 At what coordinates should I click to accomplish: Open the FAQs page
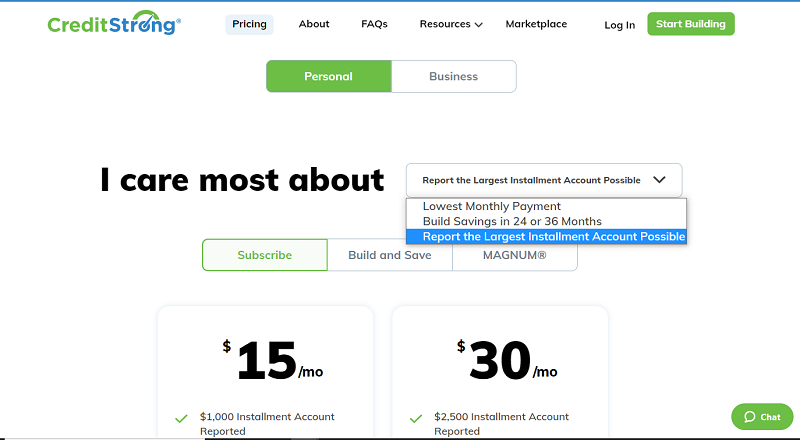click(374, 24)
